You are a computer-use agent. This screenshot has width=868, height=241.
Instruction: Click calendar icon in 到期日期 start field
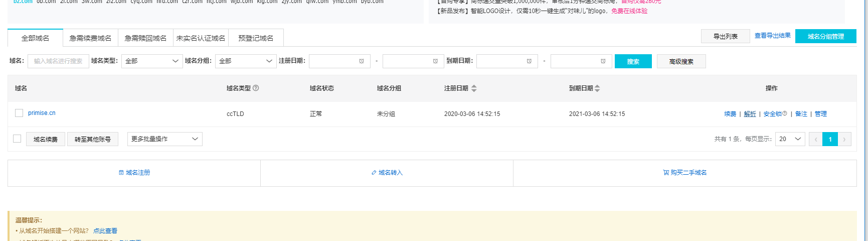point(529,61)
